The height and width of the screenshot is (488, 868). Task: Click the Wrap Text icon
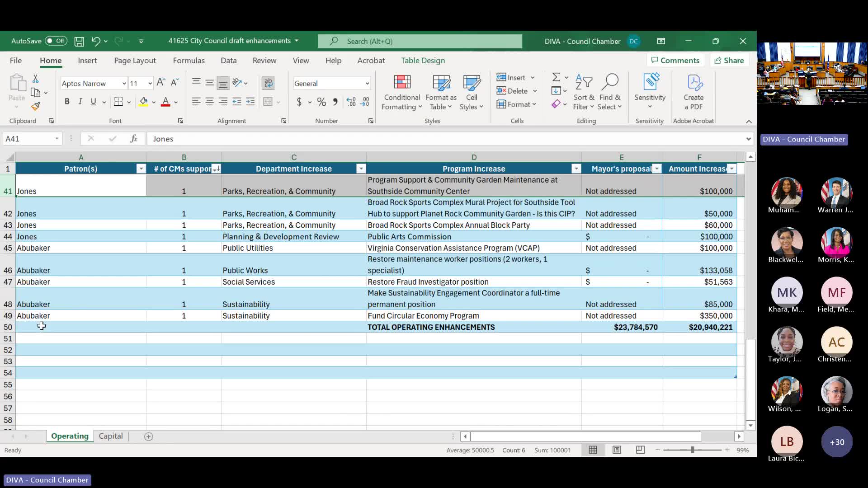(x=268, y=83)
